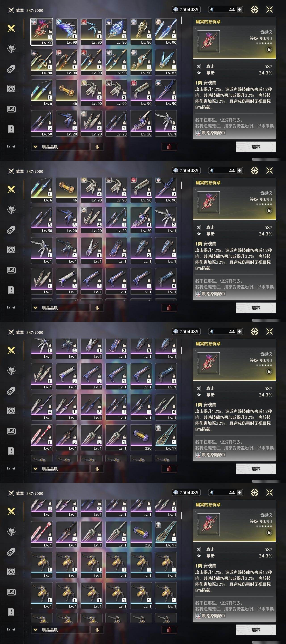The width and height of the screenshot is (286, 644).
Task: Switch to the cassette-shaped resources tab in the topmost sidebar
Action: 11,109
